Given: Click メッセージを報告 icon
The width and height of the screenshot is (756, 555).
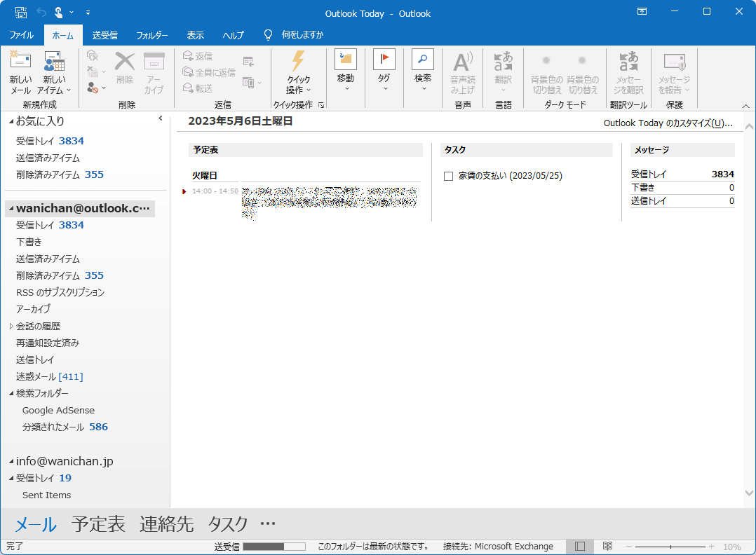Looking at the screenshot, I should point(675,62).
